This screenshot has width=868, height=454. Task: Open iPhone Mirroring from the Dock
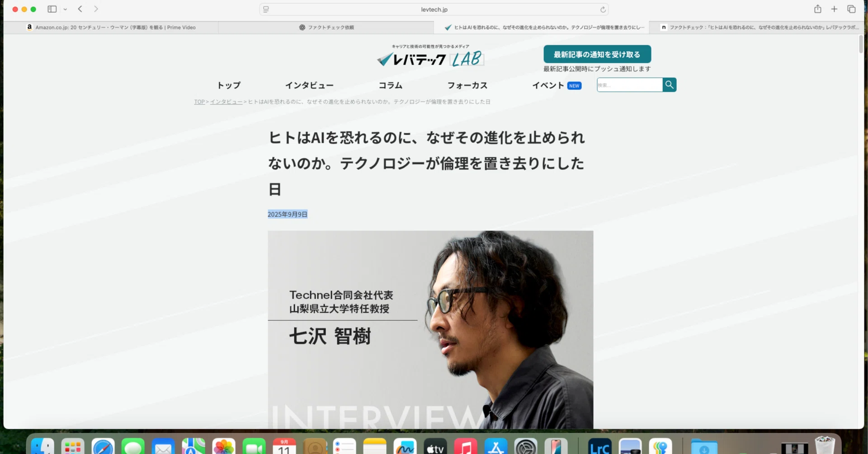point(556,447)
